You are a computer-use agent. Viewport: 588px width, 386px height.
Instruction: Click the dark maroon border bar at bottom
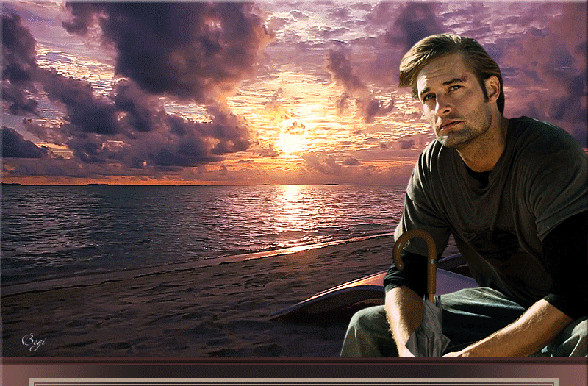tap(294, 366)
